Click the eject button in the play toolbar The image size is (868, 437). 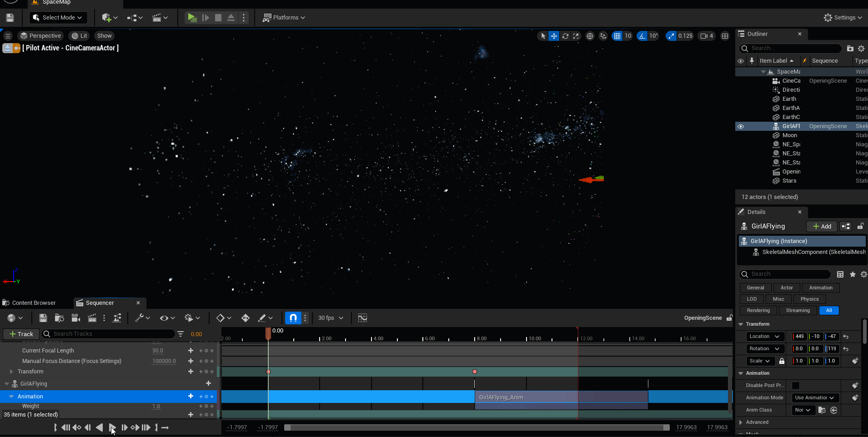(231, 18)
